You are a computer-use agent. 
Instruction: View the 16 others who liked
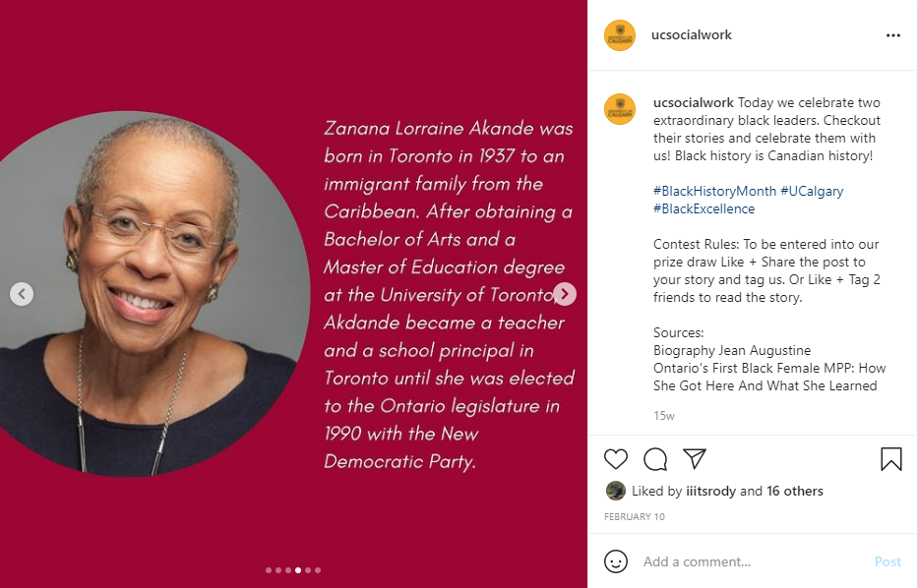tap(795, 491)
